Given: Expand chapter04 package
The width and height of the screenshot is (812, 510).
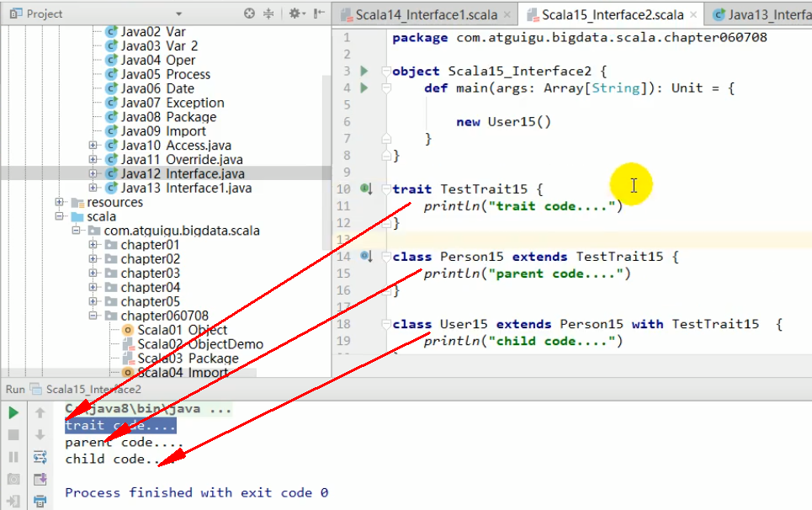Looking at the screenshot, I should coord(93,287).
